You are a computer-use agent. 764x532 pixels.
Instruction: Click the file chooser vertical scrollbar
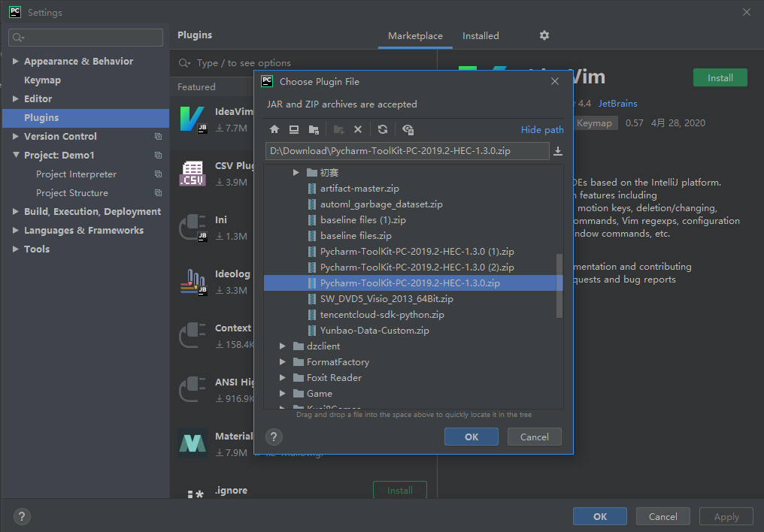click(559, 286)
